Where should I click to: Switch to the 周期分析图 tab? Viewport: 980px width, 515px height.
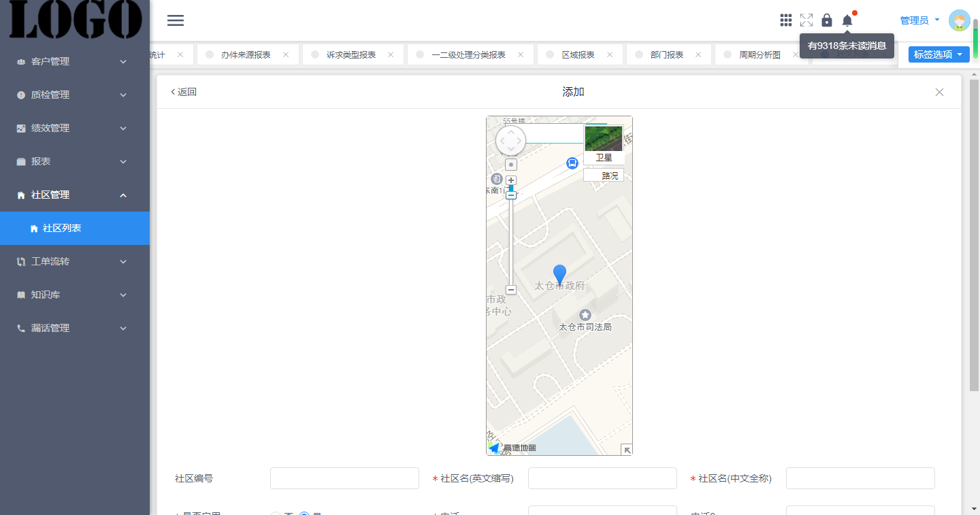(760, 54)
